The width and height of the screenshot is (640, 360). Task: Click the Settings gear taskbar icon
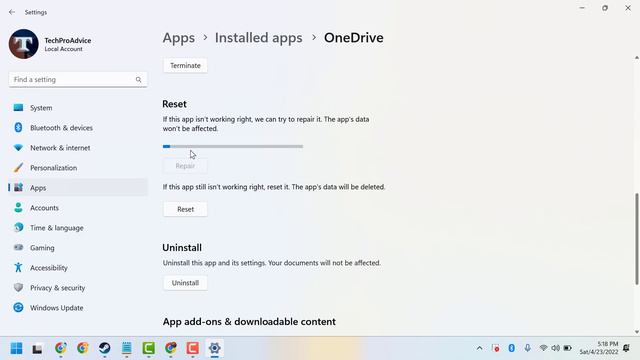click(215, 348)
